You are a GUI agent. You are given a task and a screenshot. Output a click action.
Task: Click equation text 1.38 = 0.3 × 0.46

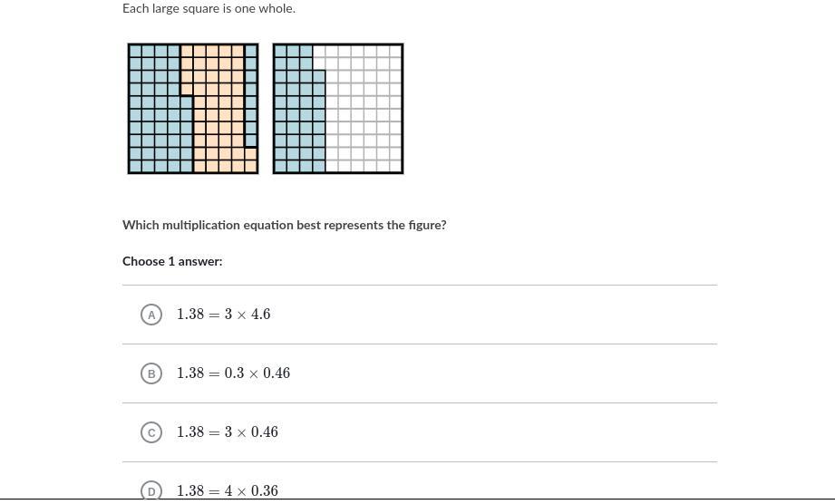point(233,373)
